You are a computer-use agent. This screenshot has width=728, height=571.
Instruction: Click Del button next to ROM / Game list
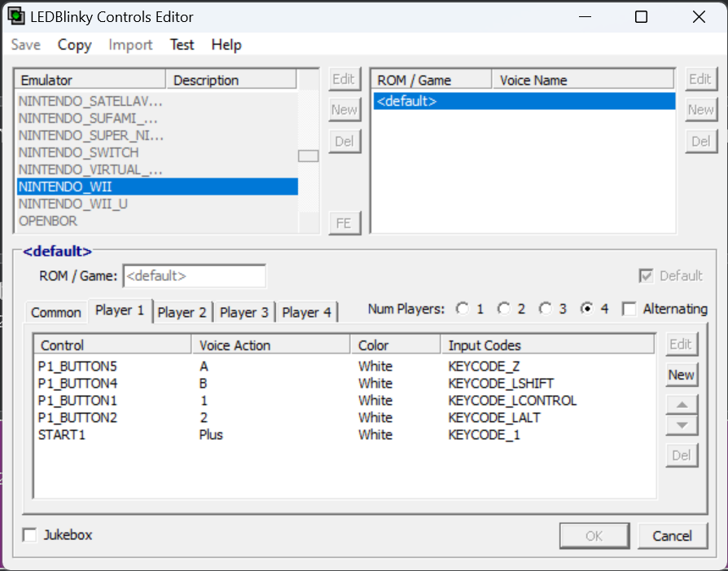[x=700, y=141]
